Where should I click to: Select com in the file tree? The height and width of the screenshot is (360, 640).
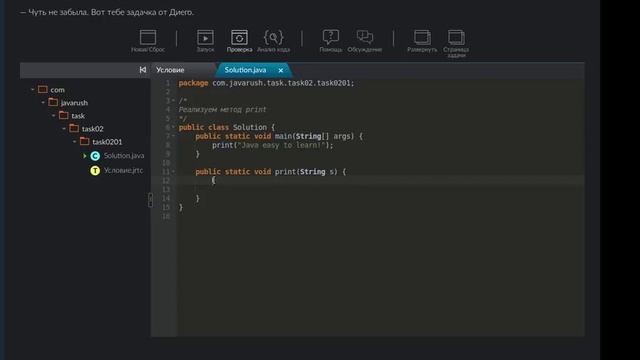[58, 89]
